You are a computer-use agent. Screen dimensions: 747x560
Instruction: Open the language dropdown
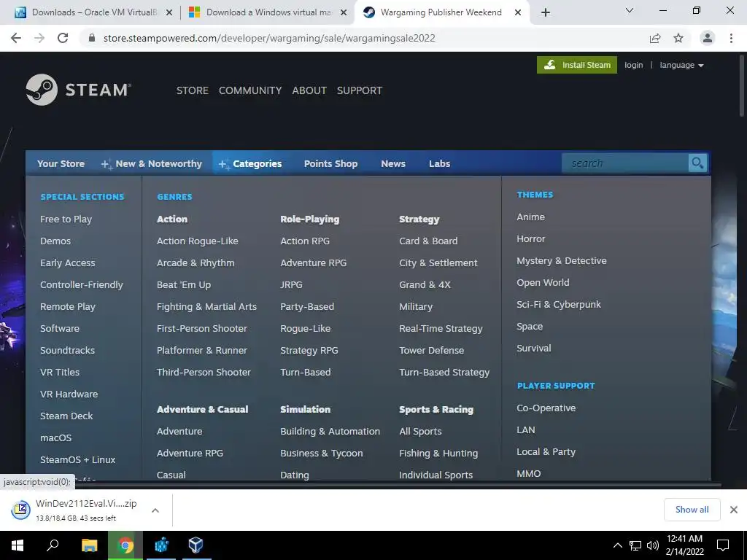coord(682,65)
